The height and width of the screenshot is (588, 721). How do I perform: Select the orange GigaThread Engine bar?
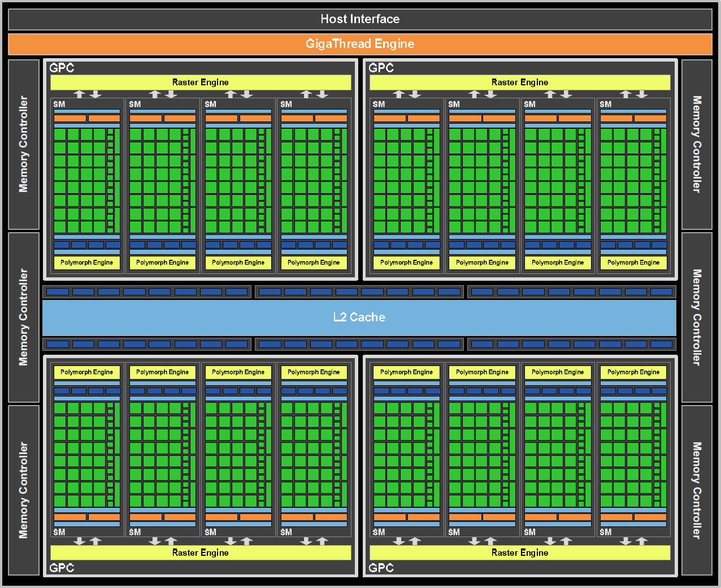coord(360,44)
